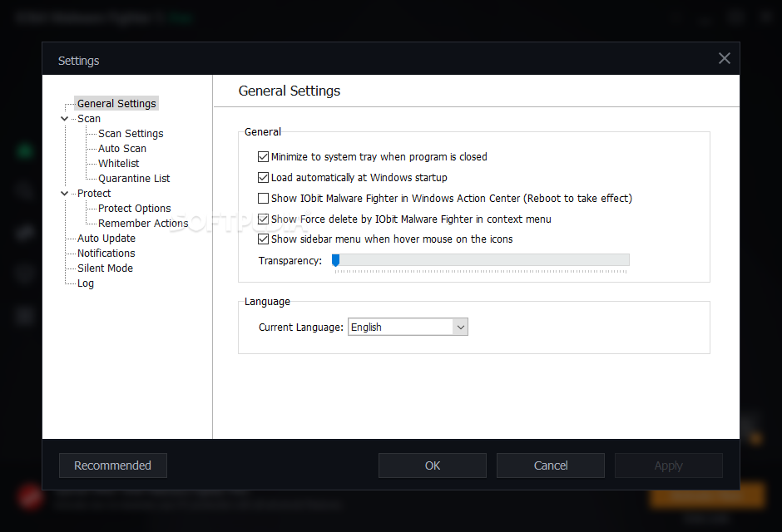Open Scan Settings page

point(131,134)
